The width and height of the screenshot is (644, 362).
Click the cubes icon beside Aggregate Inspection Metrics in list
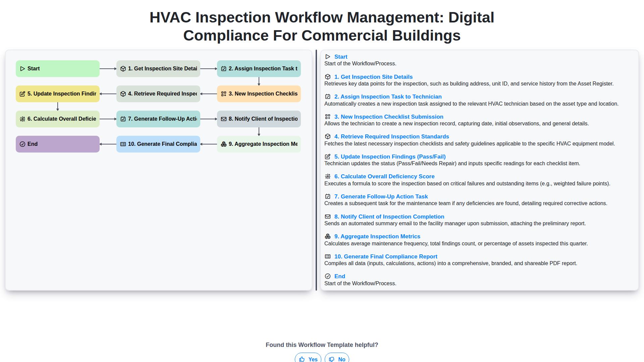[x=328, y=236]
